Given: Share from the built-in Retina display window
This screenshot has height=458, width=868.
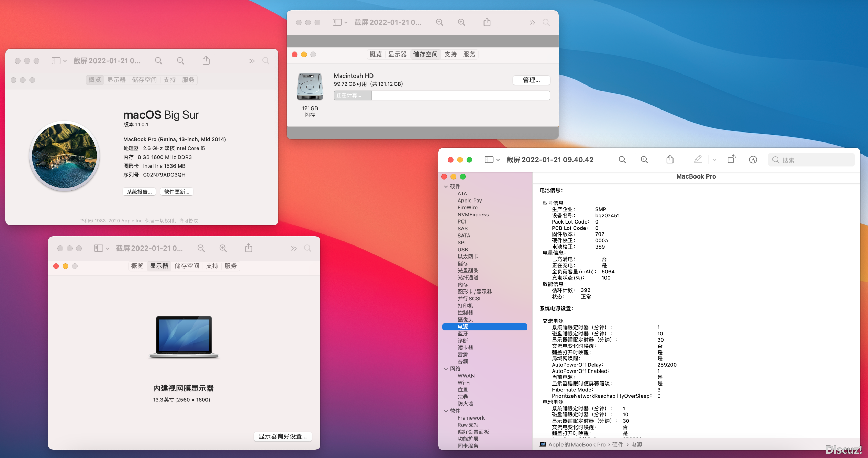Looking at the screenshot, I should pos(248,248).
